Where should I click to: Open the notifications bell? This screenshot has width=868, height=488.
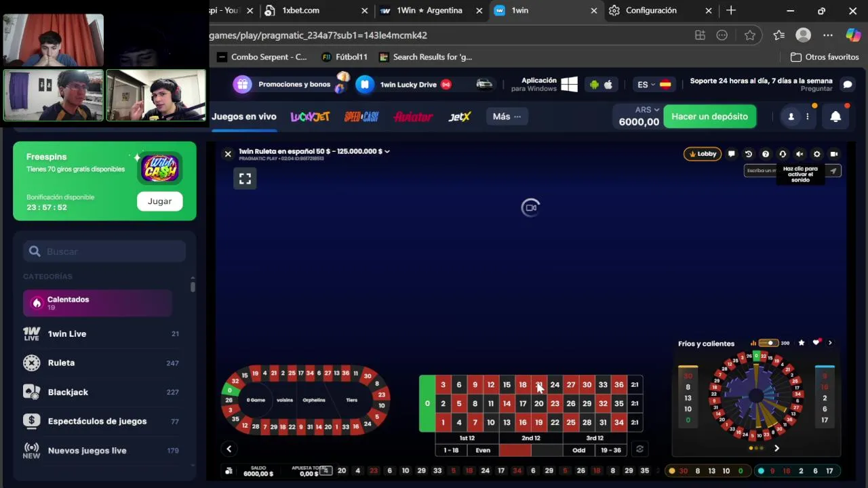(835, 117)
